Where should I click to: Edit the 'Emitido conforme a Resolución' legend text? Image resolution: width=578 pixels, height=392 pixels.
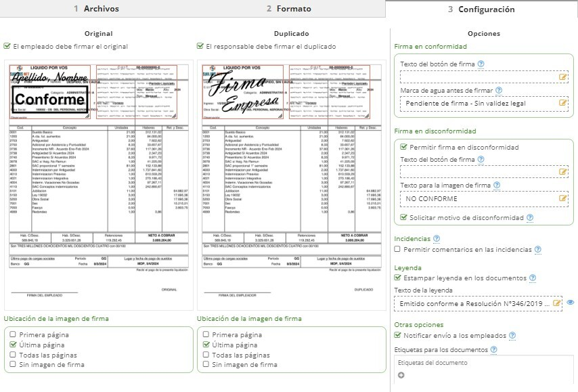click(x=556, y=303)
